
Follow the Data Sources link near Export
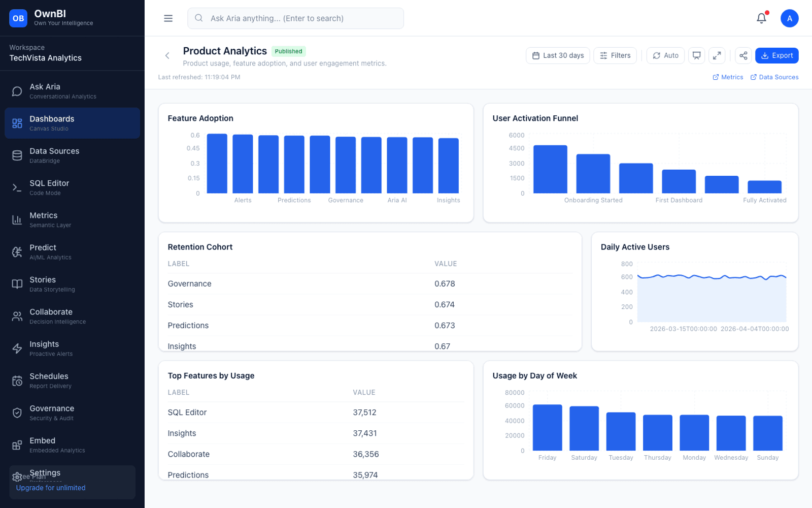(x=774, y=77)
